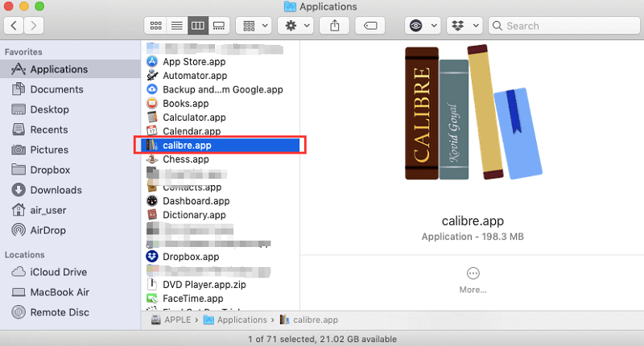Click the Books.app icon

[152, 104]
